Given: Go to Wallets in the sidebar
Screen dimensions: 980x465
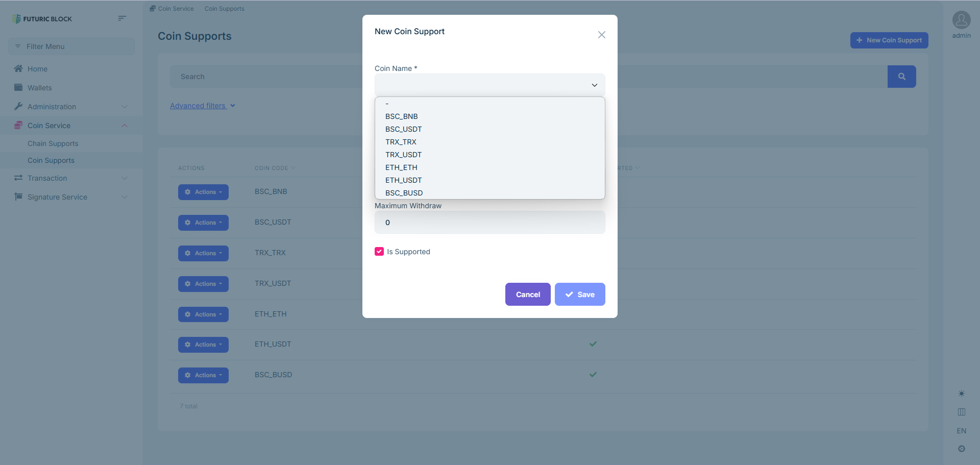Looking at the screenshot, I should [x=40, y=88].
